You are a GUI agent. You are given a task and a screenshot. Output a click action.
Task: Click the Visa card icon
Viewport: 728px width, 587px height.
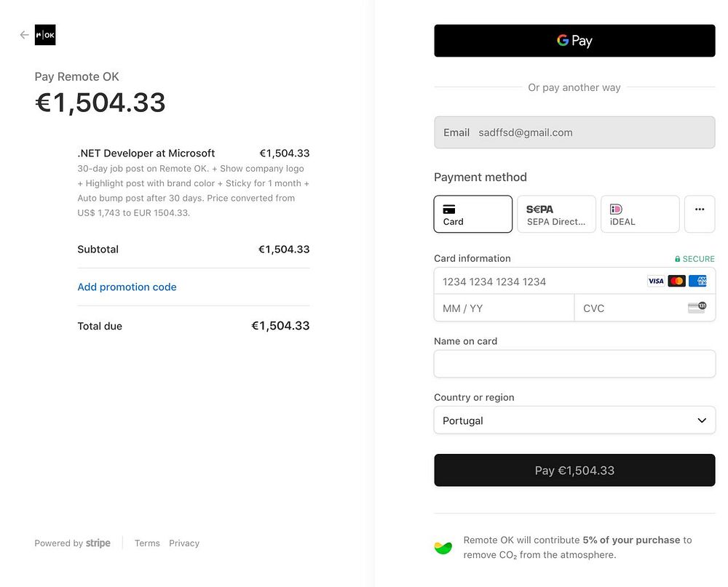click(656, 281)
